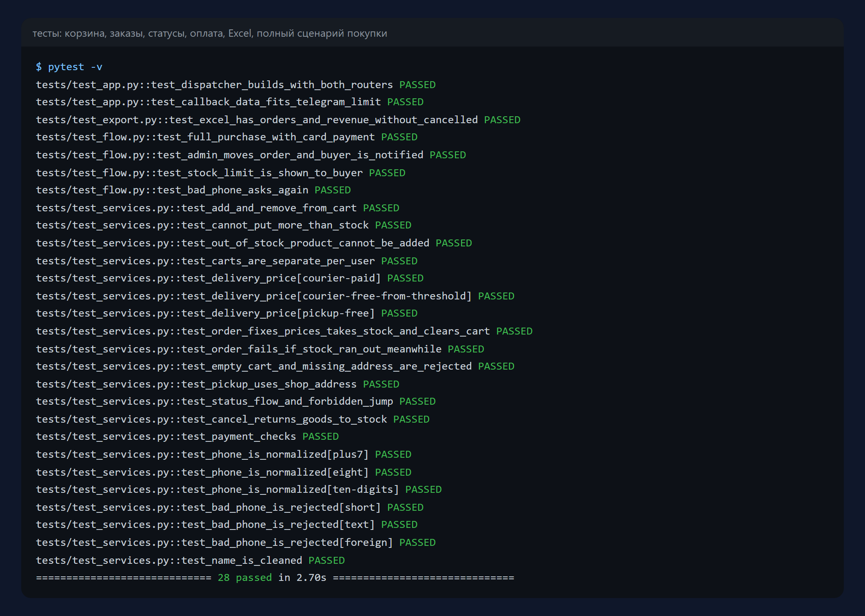Viewport: 865px width, 616px height.
Task: Click the '$ pytest -v' command line
Action: 69,67
